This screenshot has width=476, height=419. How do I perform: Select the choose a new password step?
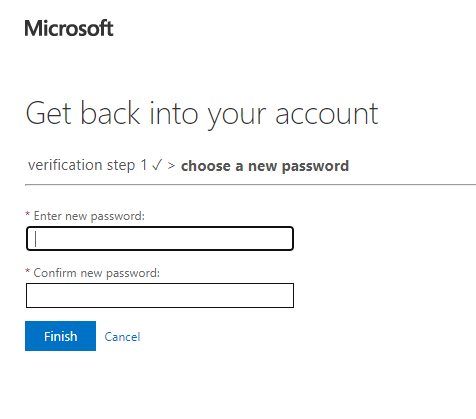[265, 166]
